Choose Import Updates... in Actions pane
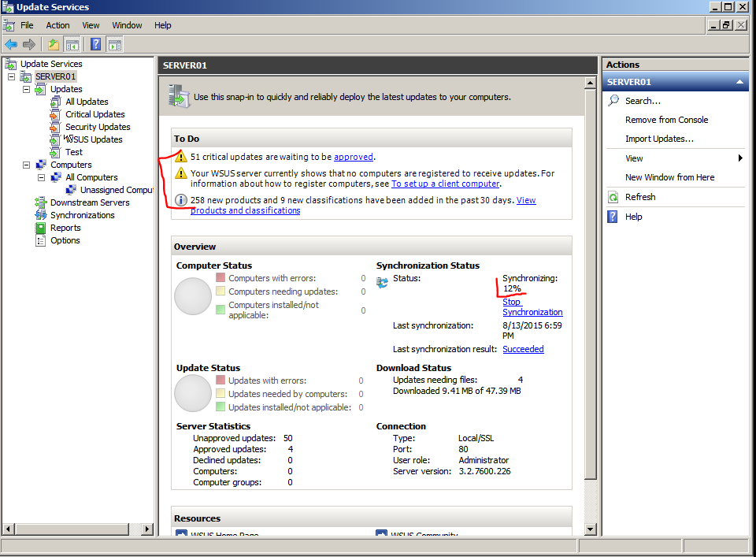This screenshot has width=756, height=557. (660, 139)
